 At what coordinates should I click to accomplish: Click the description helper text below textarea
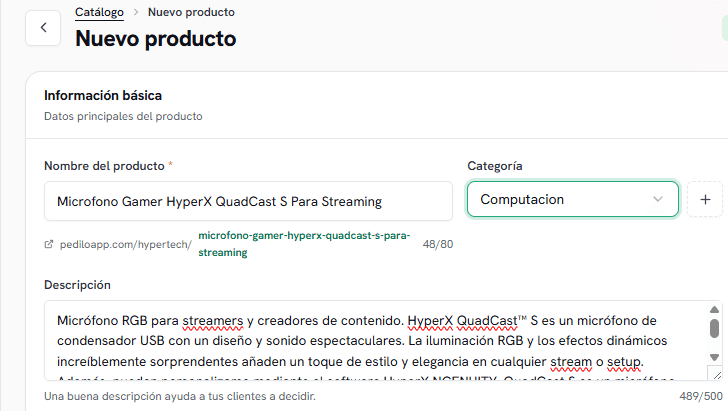point(180,396)
